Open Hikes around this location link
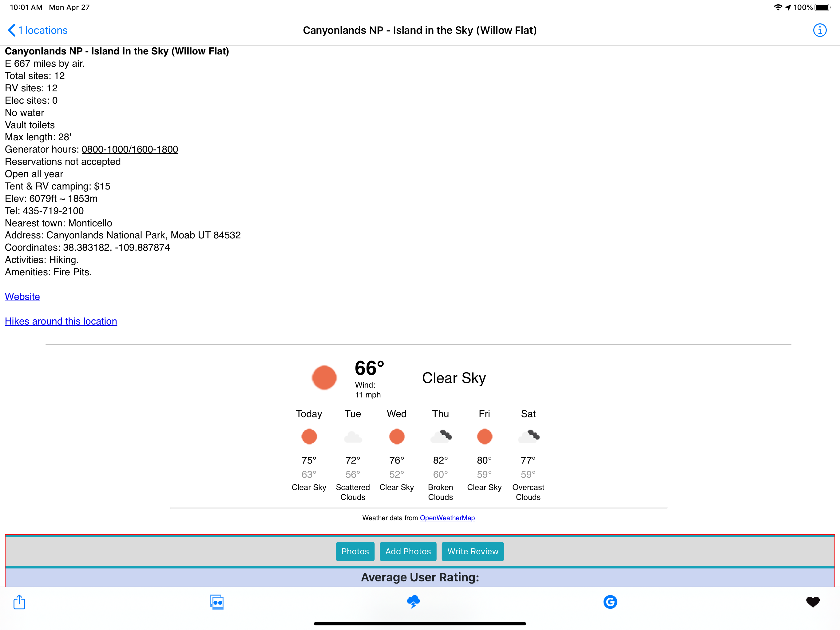The width and height of the screenshot is (840, 630). tap(61, 321)
